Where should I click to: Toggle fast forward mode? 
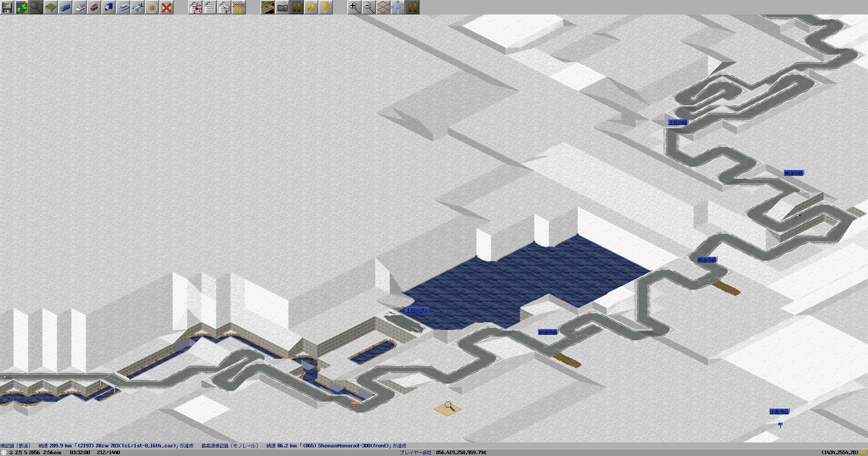pos(311,7)
